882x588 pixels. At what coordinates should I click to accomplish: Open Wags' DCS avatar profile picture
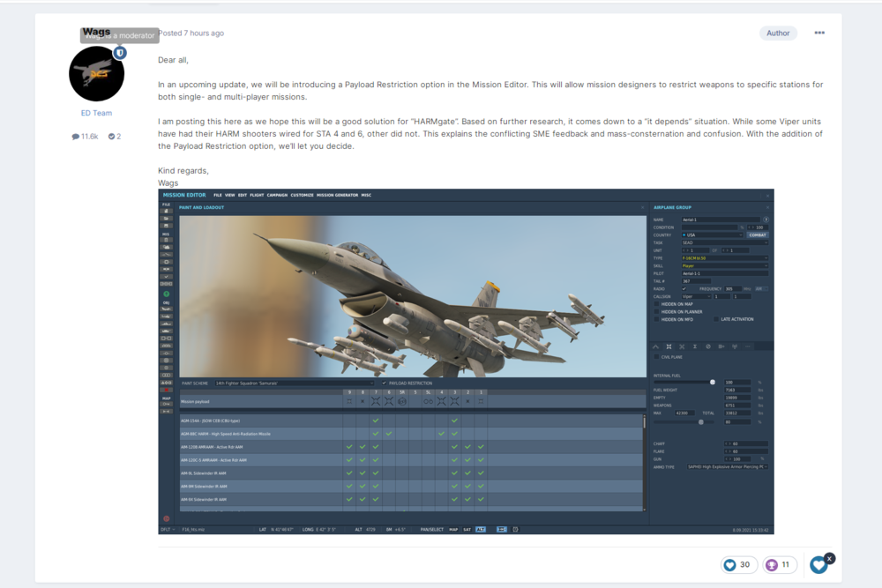[96, 74]
